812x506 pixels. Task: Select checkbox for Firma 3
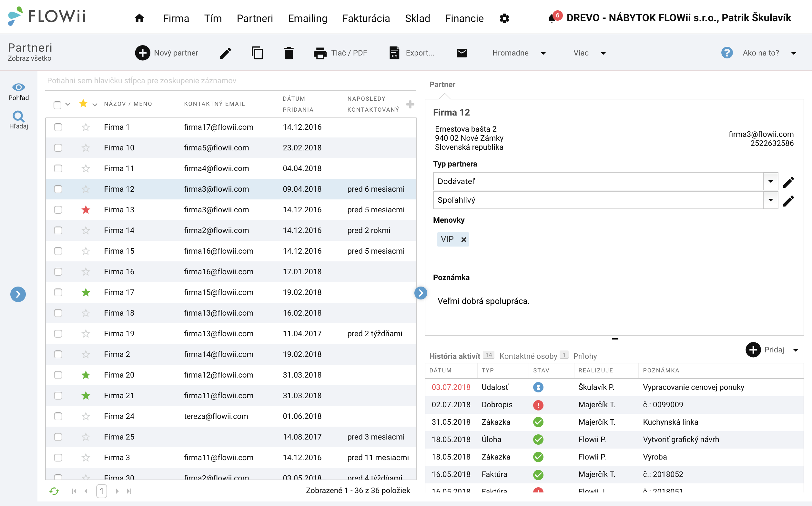coord(58,458)
